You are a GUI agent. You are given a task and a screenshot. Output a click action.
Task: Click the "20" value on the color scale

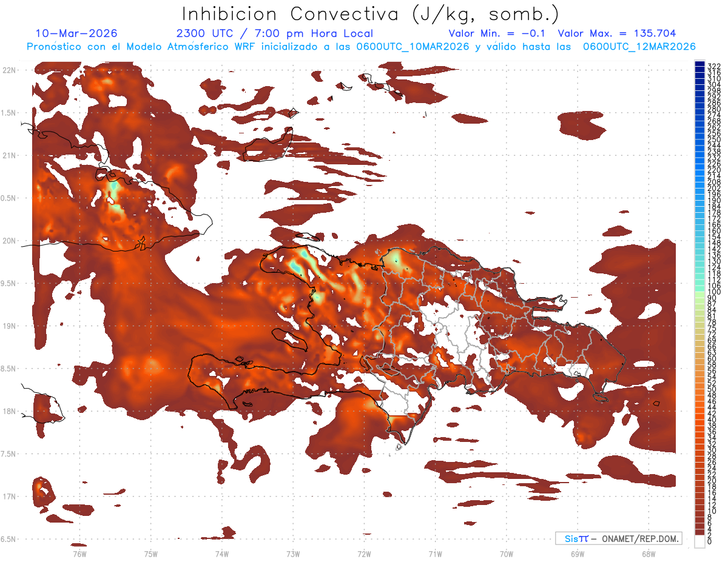pyautogui.click(x=712, y=481)
